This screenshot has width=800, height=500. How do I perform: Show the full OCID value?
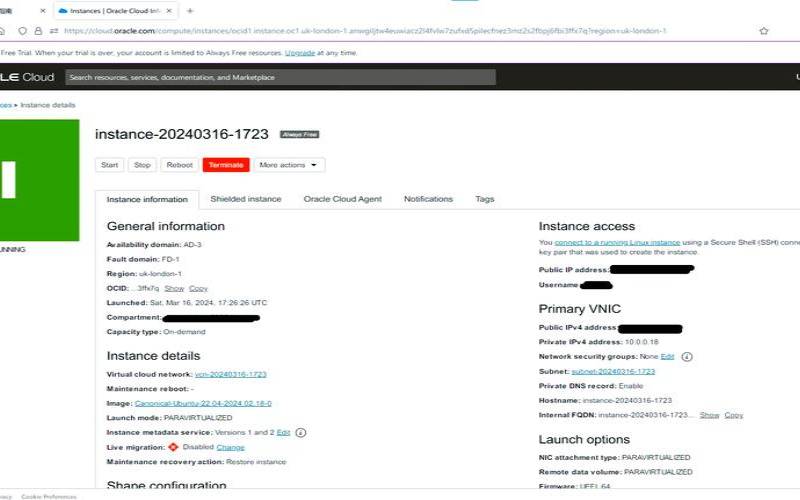click(174, 288)
